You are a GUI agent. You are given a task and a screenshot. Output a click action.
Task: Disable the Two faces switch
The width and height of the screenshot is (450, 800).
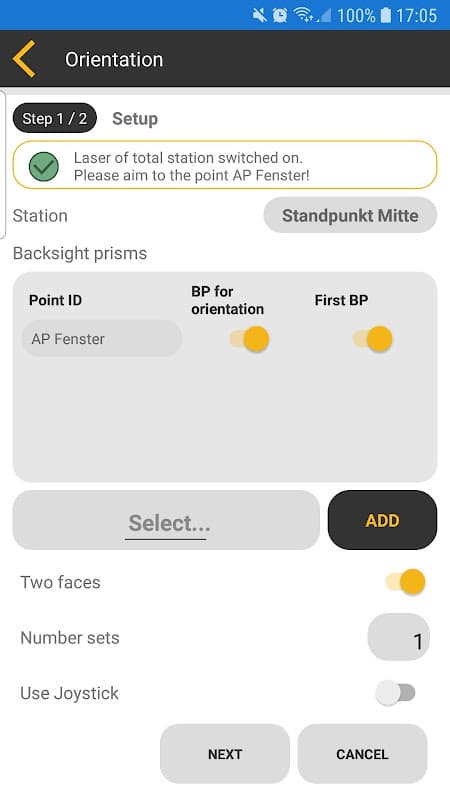coord(406,582)
